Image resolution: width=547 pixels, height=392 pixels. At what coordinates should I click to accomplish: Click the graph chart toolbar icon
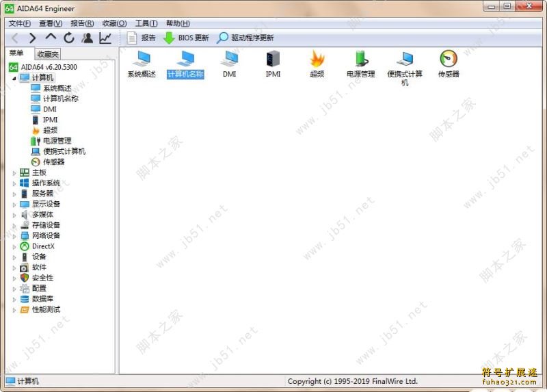(105, 38)
